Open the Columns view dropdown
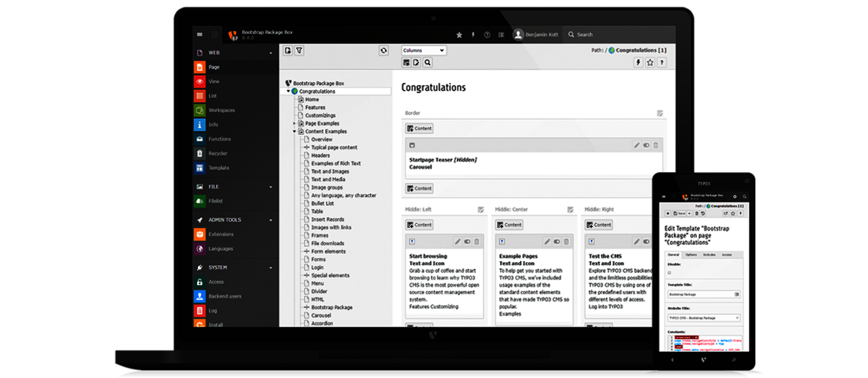 pyautogui.click(x=424, y=51)
